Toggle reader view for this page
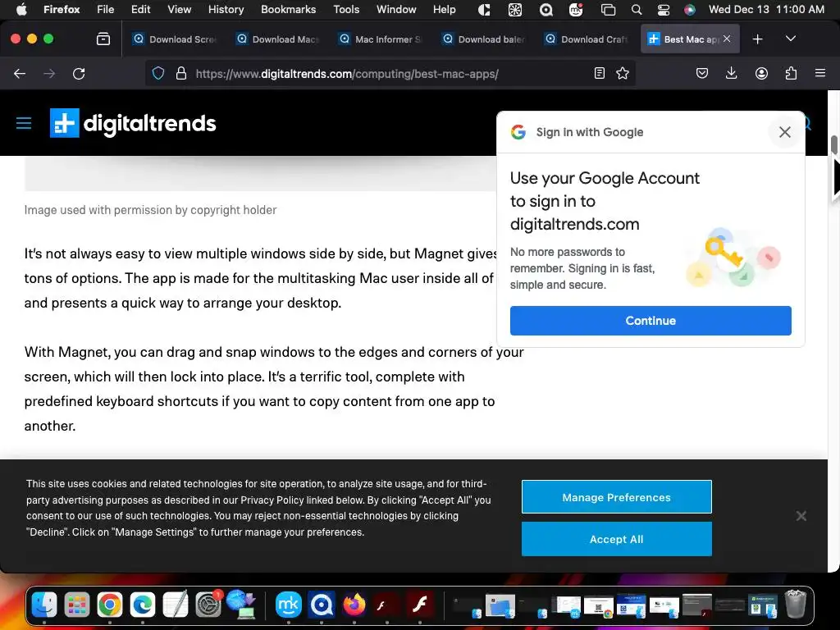This screenshot has width=840, height=630. (600, 73)
